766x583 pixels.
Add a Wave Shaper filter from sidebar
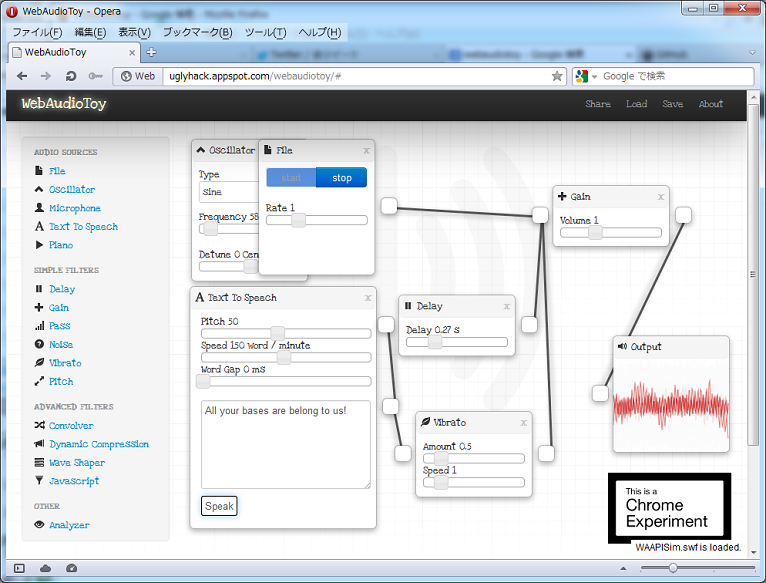(77, 462)
